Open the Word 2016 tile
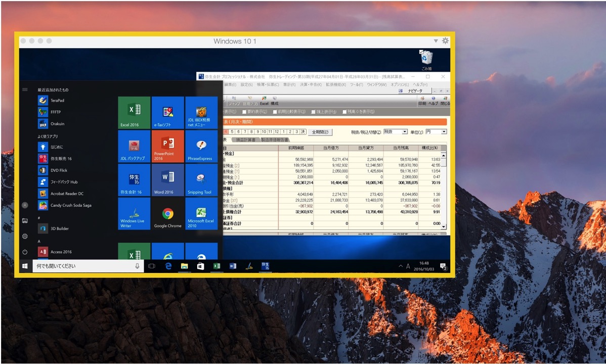This screenshot has width=606, height=364. coord(167,179)
